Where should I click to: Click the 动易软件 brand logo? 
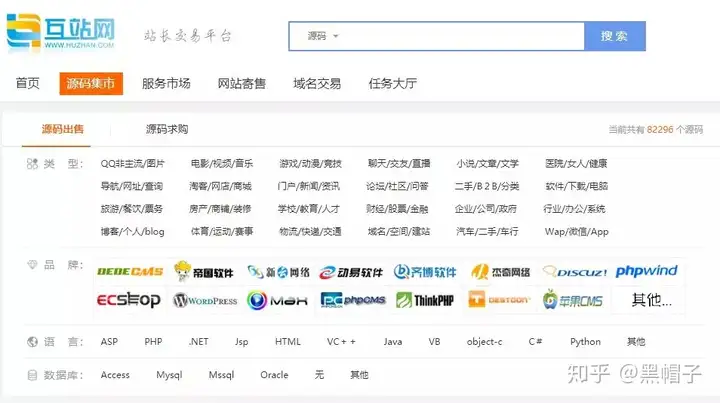point(351,272)
